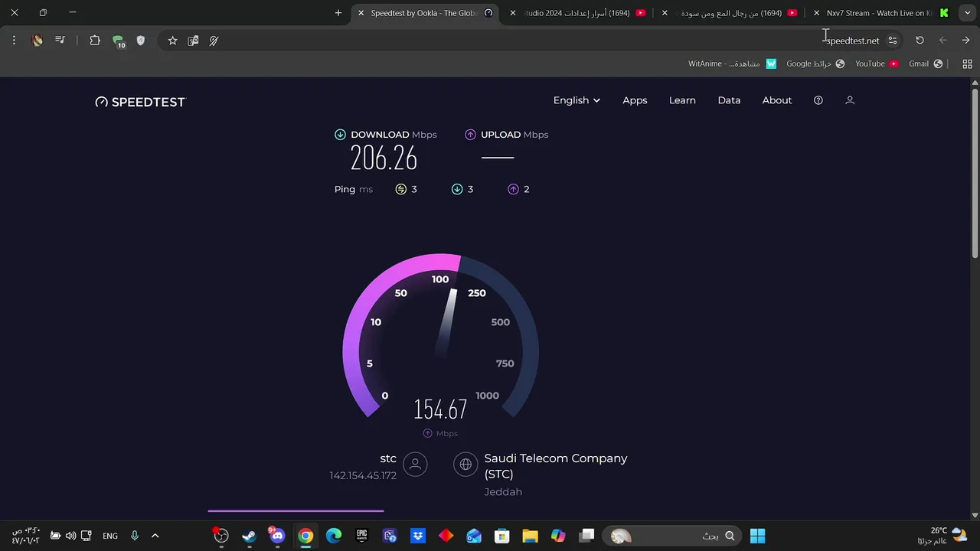
Task: Click the upload latency icon beside Ping
Action: pos(513,189)
